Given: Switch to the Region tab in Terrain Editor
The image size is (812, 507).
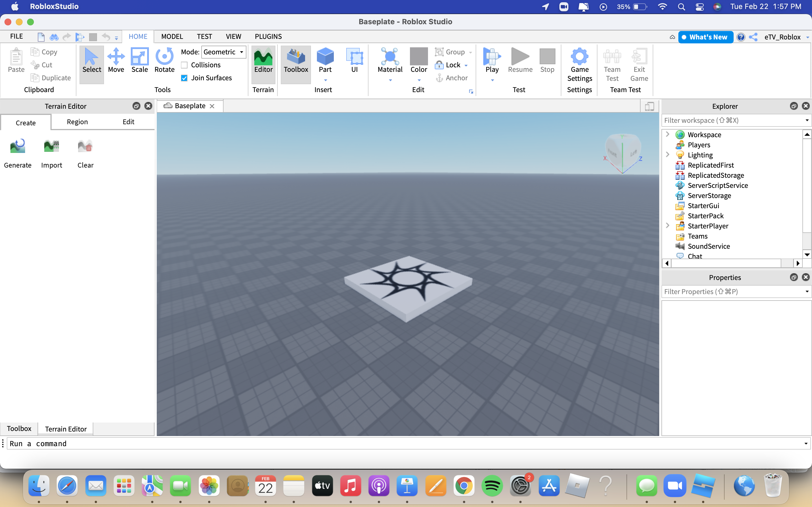Looking at the screenshot, I should [77, 121].
